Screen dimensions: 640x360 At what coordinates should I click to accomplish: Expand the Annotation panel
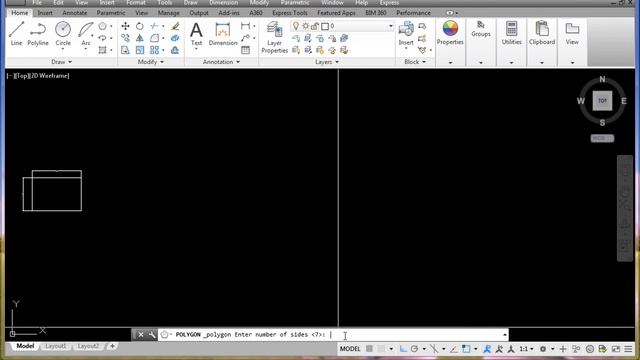tap(221, 62)
